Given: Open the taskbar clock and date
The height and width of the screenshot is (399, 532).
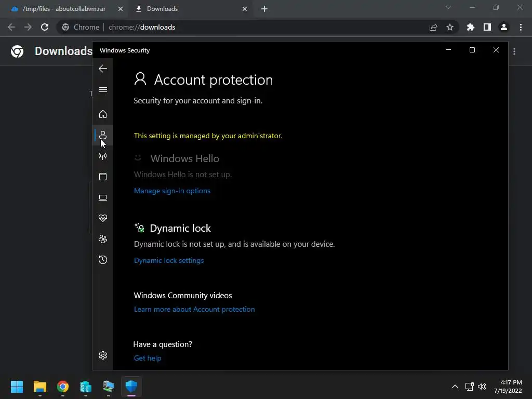Looking at the screenshot, I should tap(508, 387).
